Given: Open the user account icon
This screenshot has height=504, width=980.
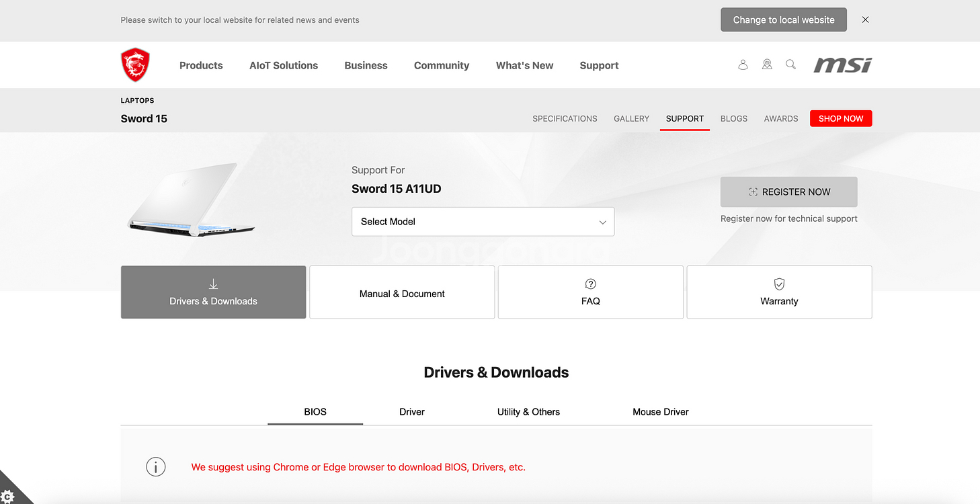Looking at the screenshot, I should 743,65.
